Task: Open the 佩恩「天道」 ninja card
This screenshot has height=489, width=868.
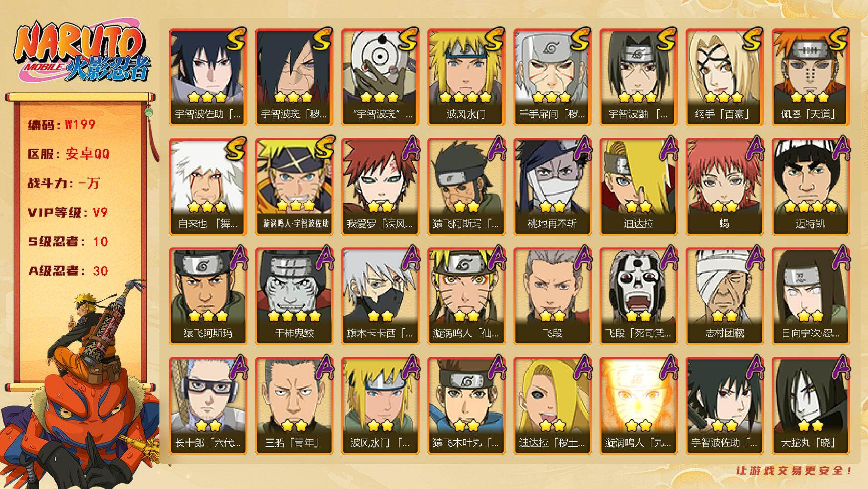Action: click(810, 77)
